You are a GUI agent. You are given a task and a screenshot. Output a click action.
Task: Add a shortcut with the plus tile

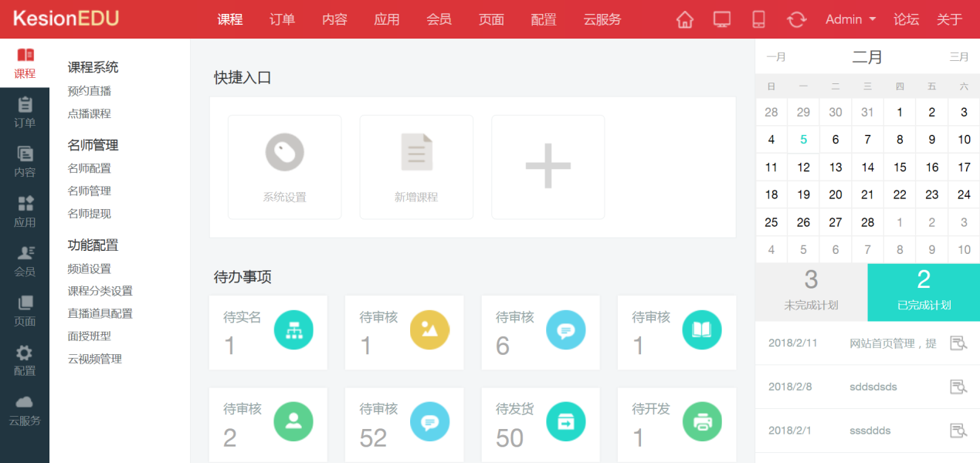coord(548,167)
